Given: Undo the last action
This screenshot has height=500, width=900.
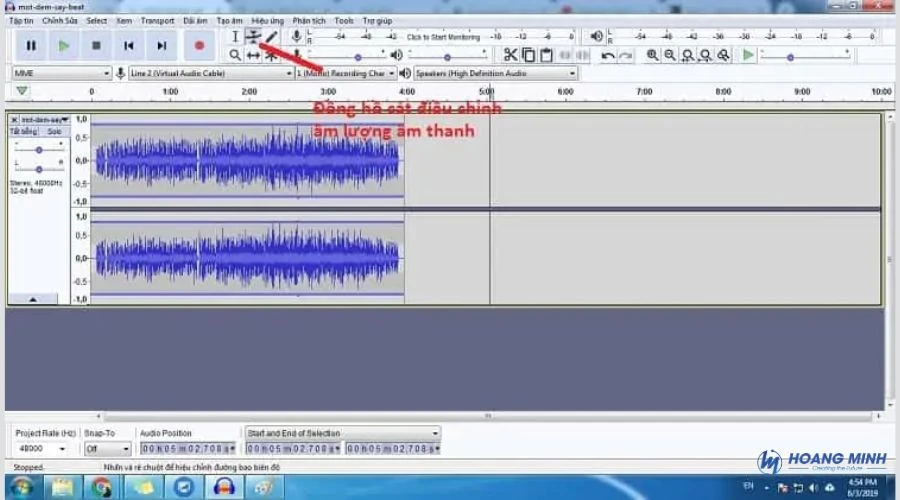Looking at the screenshot, I should pyautogui.click(x=607, y=55).
